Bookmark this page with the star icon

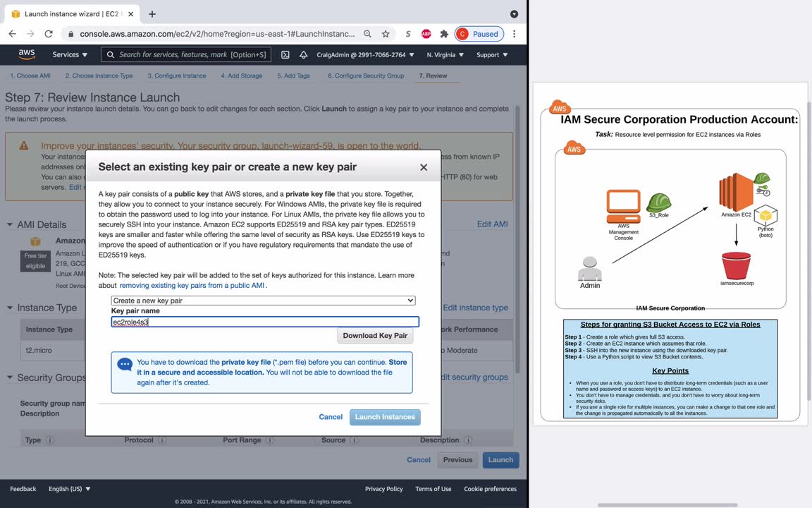pyautogui.click(x=386, y=34)
